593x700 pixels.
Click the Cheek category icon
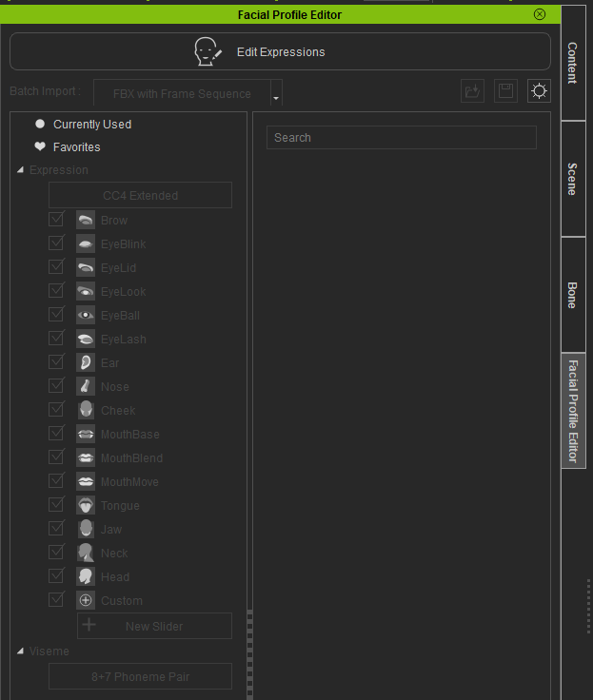(x=86, y=410)
